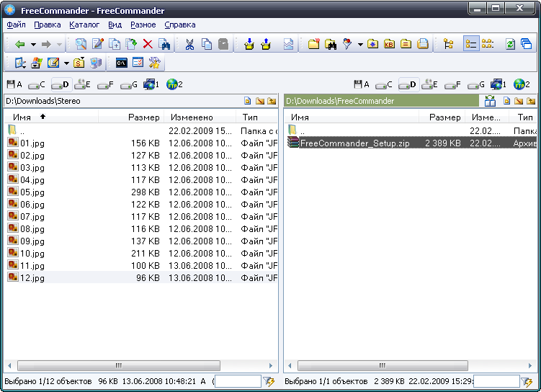Image resolution: width=541 pixels, height=392 pixels.
Task: Click the favorites notepad pencil icon
Action: [x=53, y=63]
